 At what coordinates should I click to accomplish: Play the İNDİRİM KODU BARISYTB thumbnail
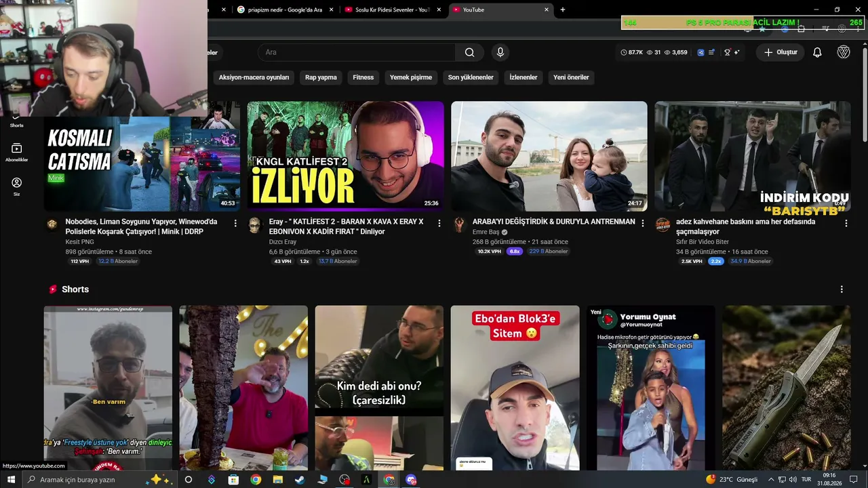pos(753,157)
